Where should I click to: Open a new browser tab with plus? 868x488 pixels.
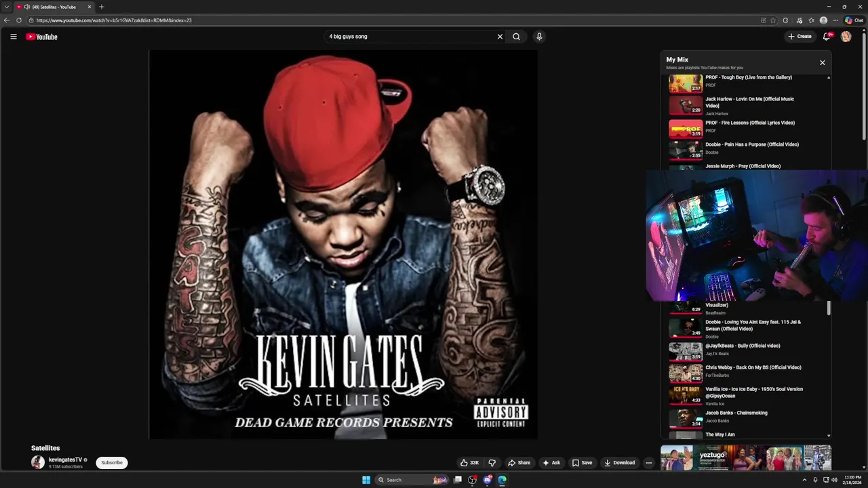(101, 7)
